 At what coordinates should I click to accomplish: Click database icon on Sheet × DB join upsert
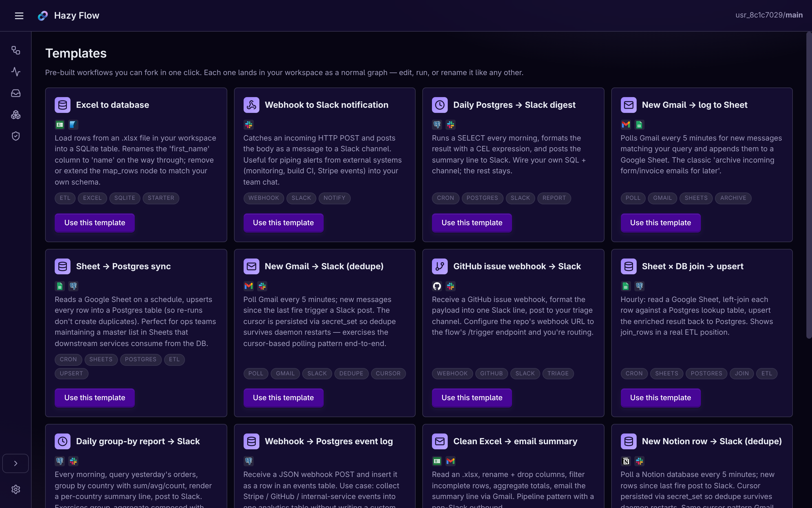point(628,266)
